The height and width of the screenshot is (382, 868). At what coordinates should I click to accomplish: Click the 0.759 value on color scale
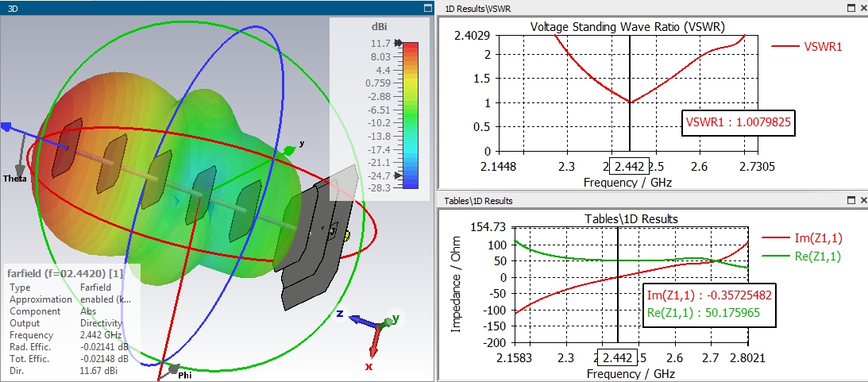[x=379, y=83]
